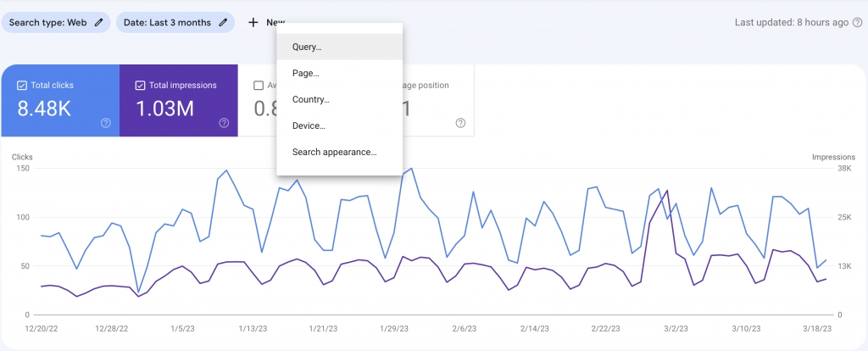868x351 pixels.
Task: Click the pencil icon on Search type chip
Action: [x=98, y=23]
